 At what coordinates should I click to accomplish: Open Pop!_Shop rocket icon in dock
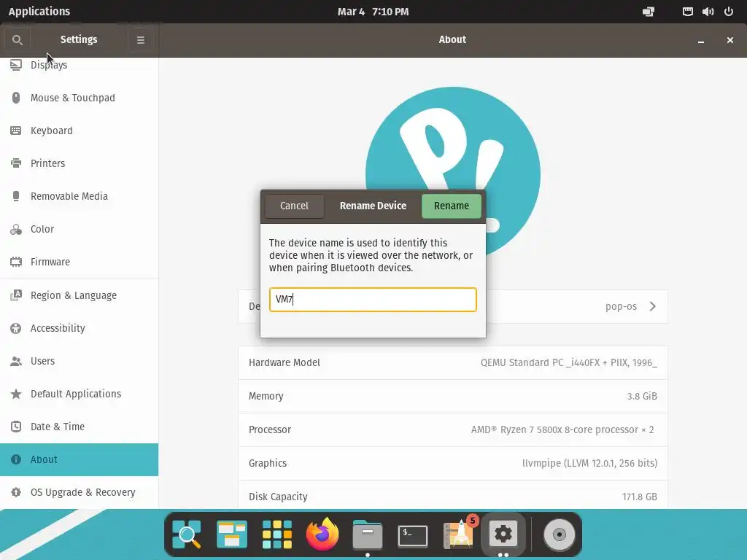458,534
